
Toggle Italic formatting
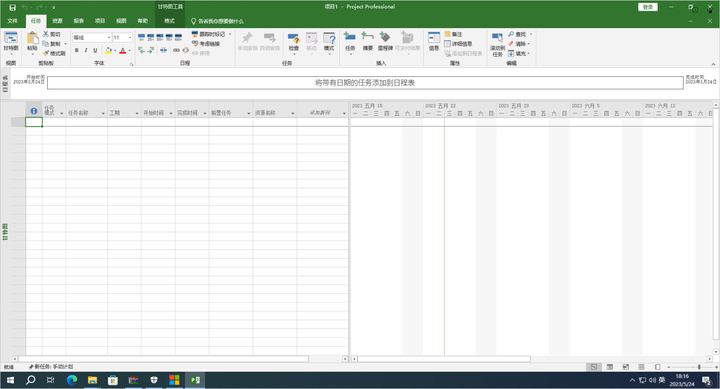(x=86, y=50)
